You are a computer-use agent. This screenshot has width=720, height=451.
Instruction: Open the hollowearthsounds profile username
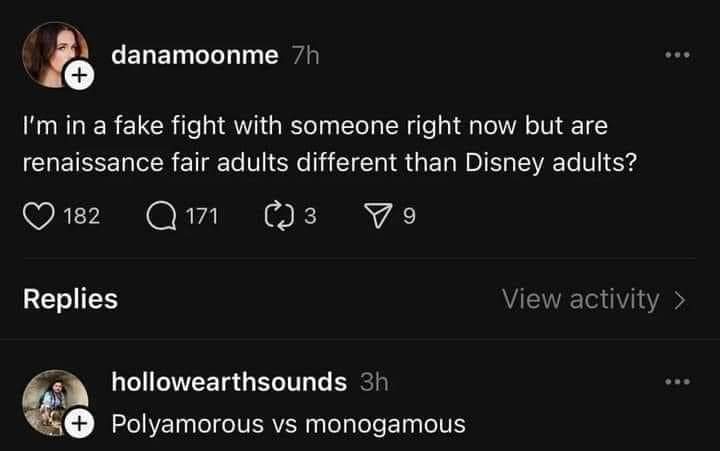[229, 381]
